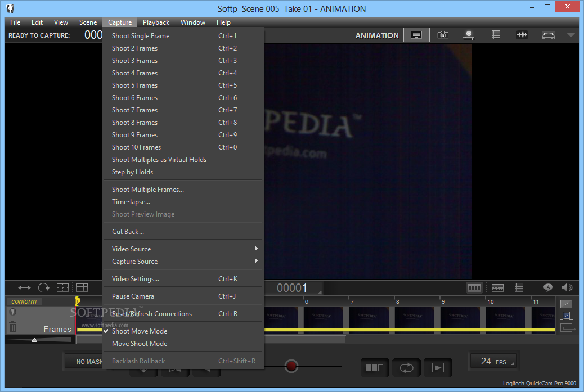
Task: Choose Shoot 2 Frames
Action: pyautogui.click(x=183, y=48)
